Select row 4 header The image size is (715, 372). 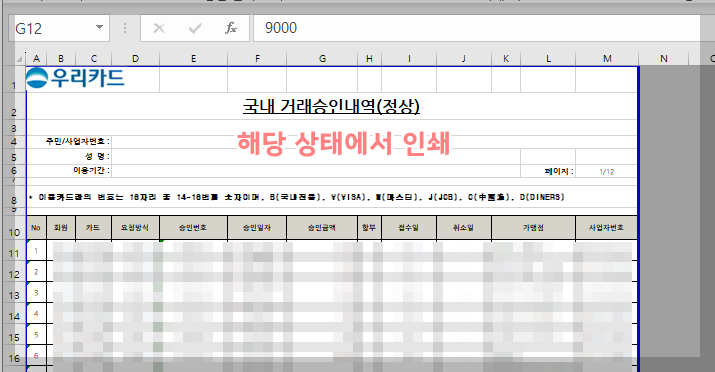[x=14, y=142]
